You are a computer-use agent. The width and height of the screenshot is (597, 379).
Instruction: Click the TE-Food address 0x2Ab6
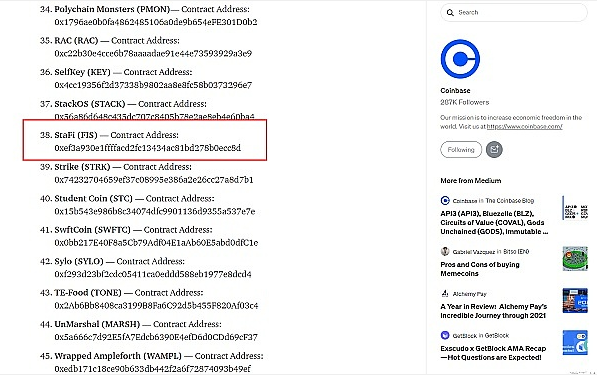pyautogui.click(x=156, y=306)
